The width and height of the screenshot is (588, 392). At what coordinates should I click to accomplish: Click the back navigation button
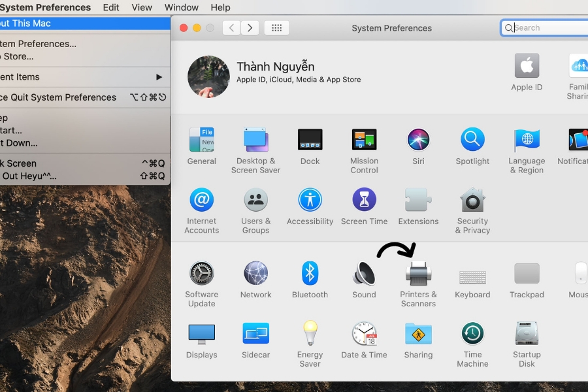pyautogui.click(x=231, y=28)
